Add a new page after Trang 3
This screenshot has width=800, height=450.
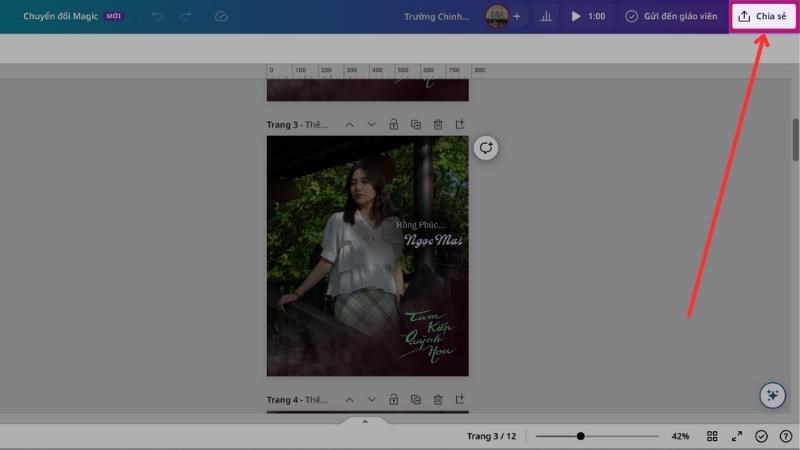coord(460,124)
